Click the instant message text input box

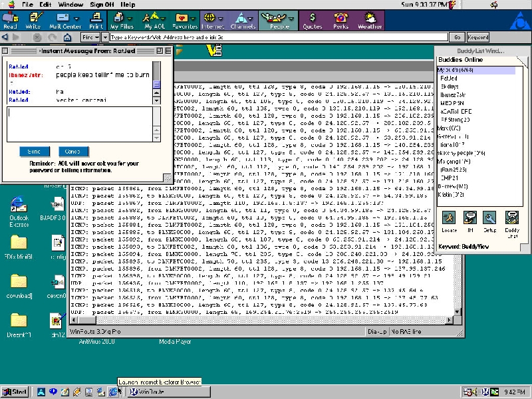[80, 124]
